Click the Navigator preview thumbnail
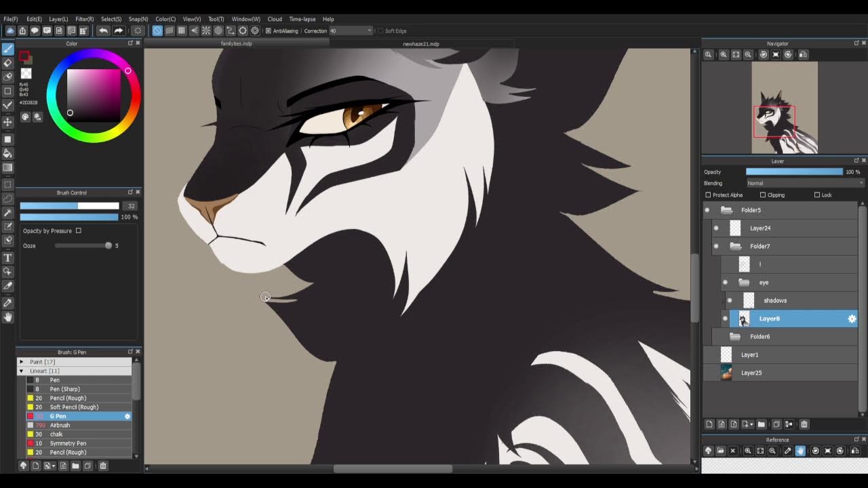Image resolution: width=868 pixels, height=488 pixels. pyautogui.click(x=785, y=108)
